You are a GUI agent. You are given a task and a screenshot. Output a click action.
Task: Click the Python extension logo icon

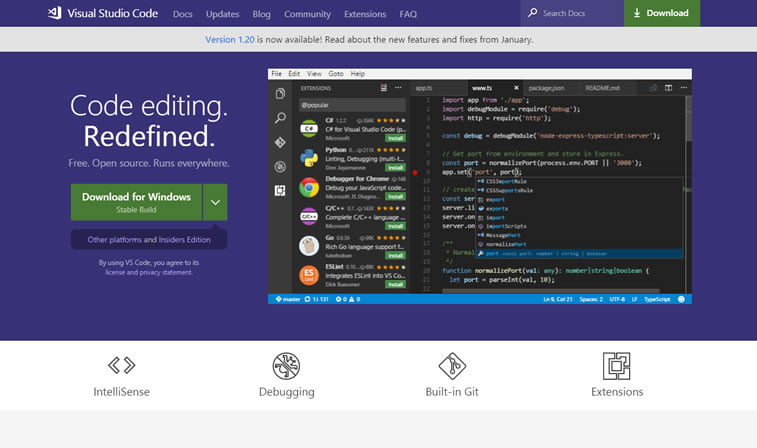(x=309, y=158)
